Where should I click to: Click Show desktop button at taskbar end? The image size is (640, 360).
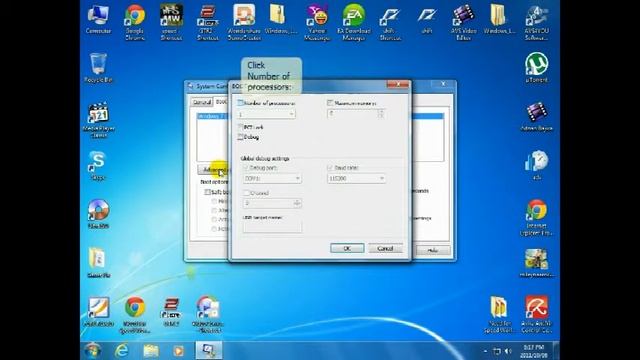coord(556,351)
